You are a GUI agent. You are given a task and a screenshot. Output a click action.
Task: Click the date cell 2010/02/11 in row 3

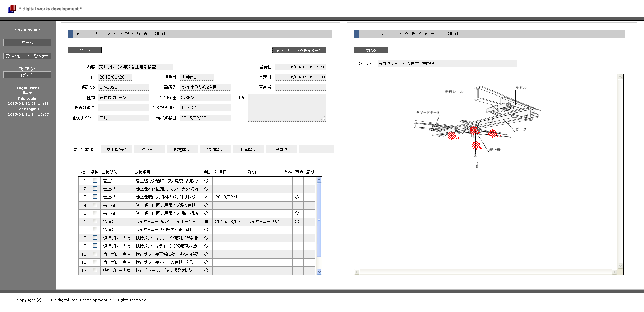(x=229, y=197)
